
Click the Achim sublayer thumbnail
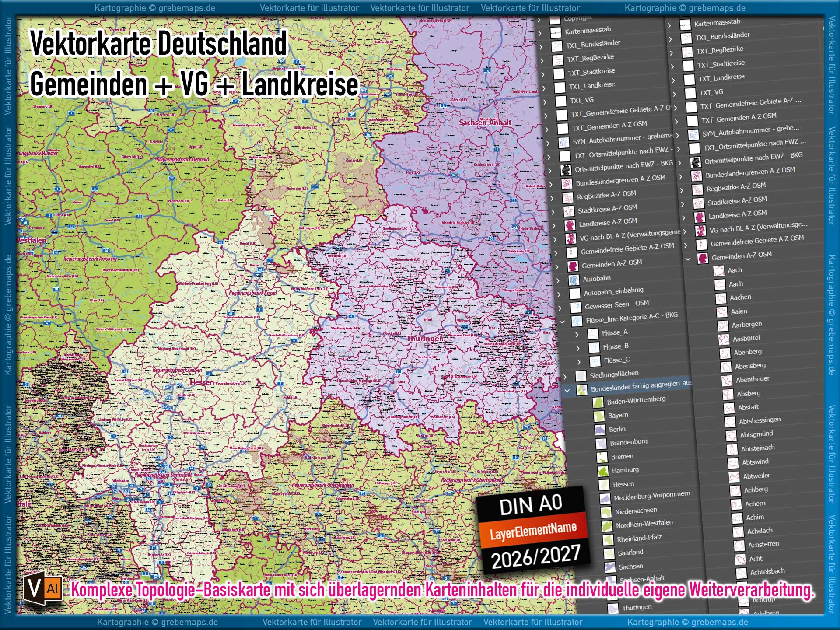tap(738, 519)
